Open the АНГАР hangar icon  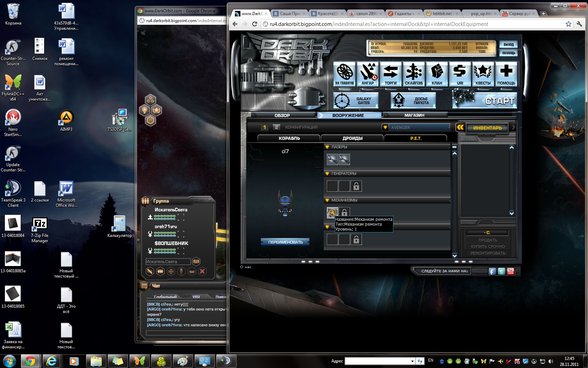pos(367,74)
